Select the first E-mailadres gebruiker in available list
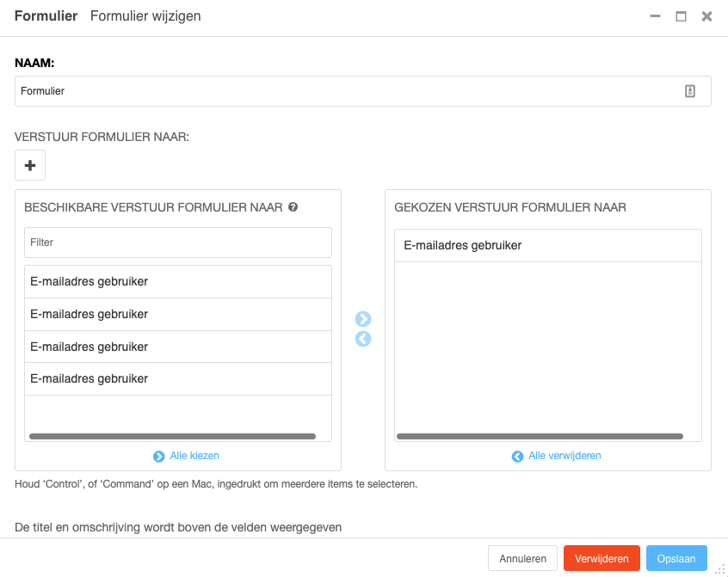Screen dimensions: 728x577 pos(177,281)
